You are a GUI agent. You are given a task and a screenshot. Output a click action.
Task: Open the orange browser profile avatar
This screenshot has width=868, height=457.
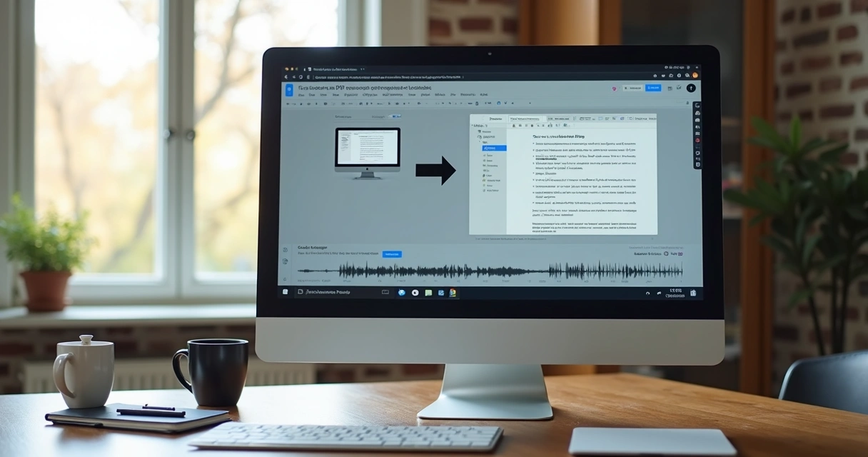[x=695, y=75]
